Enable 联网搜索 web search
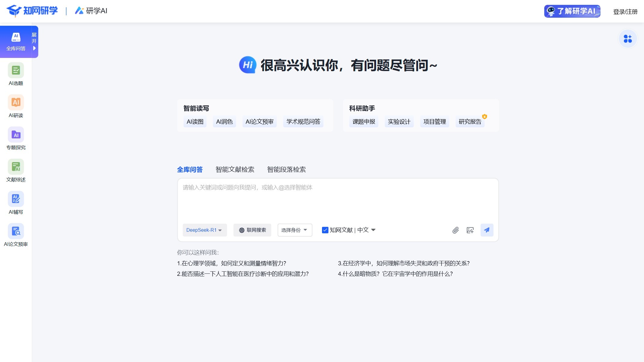644x362 pixels. 252,230
